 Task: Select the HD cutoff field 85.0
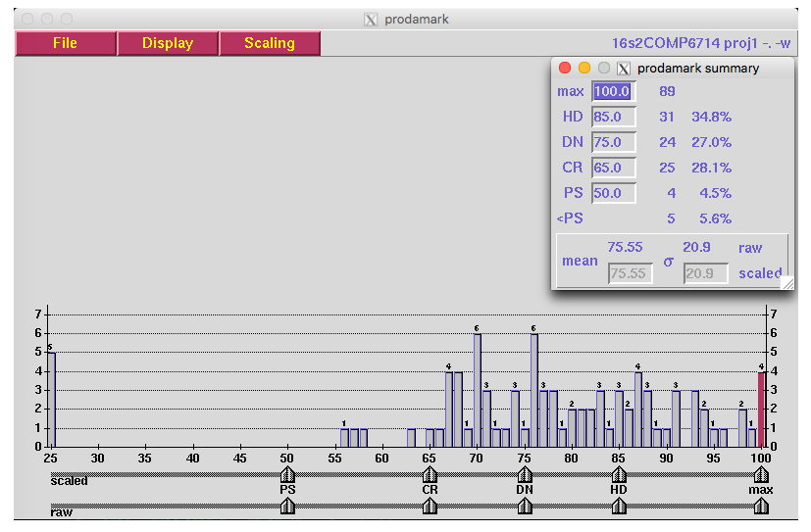(x=613, y=117)
